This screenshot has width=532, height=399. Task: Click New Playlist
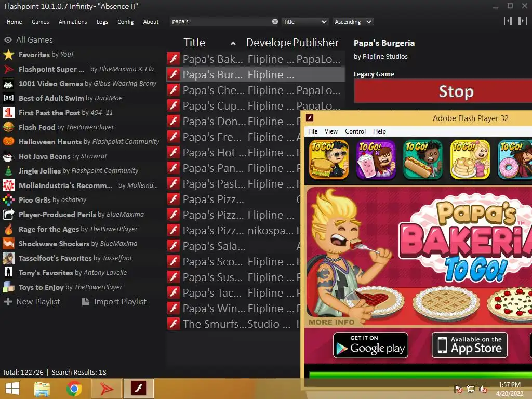[x=32, y=302]
